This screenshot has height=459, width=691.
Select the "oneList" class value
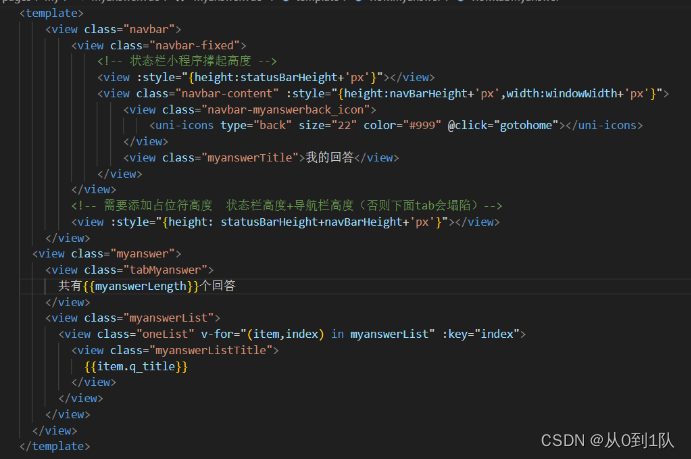(x=165, y=334)
